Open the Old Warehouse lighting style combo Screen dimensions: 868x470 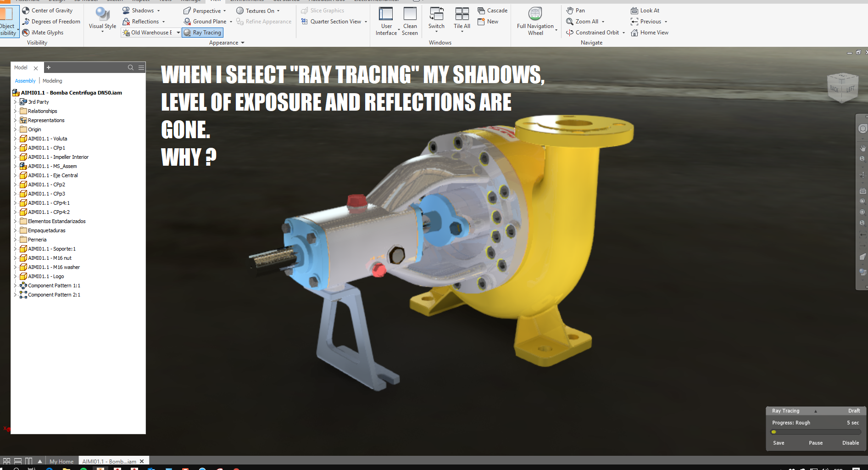coord(151,33)
